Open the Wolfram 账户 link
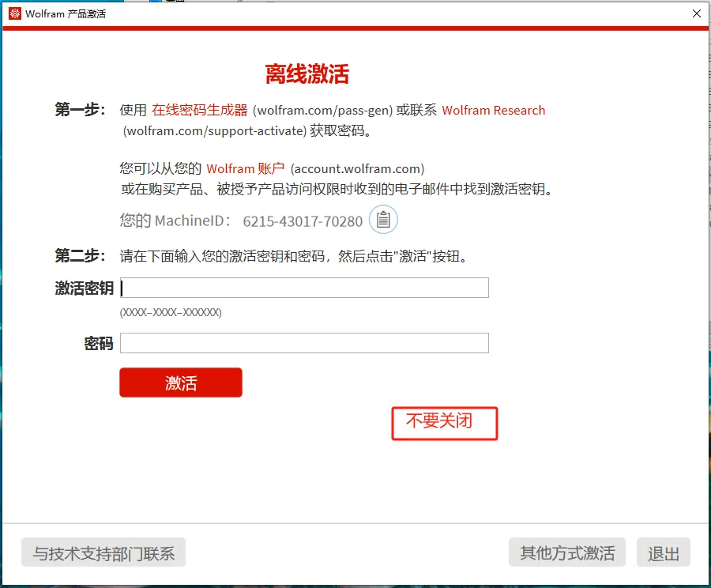 tap(246, 169)
